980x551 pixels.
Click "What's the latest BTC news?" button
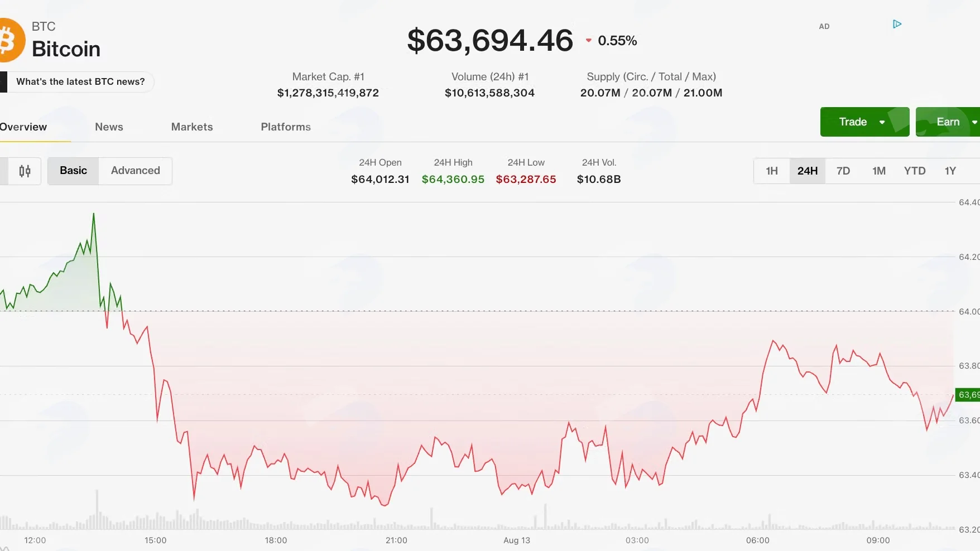pos(80,82)
